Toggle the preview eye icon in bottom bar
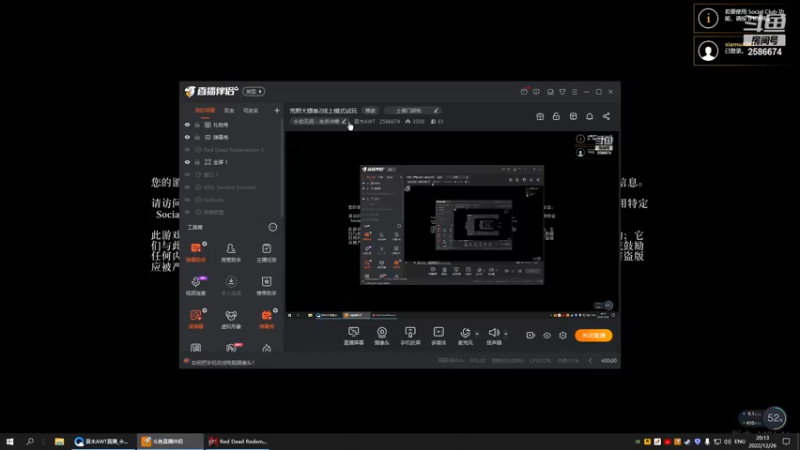Viewport: 800px width, 450px height. (x=547, y=335)
